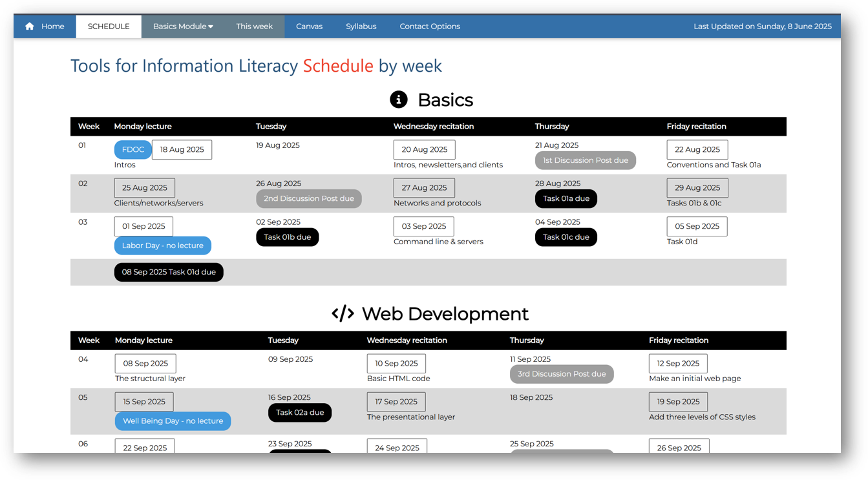Click the FDOC badge in week 01
The width and height of the screenshot is (868, 480).
[132, 149]
